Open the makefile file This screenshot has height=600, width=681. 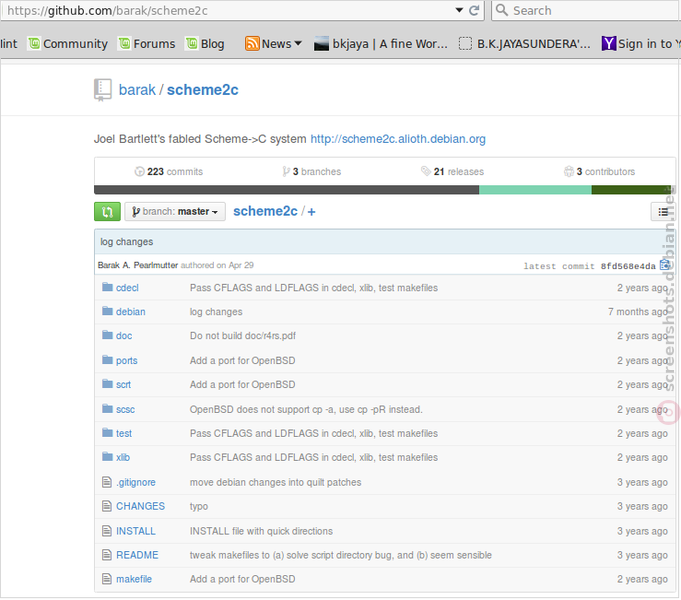coord(134,579)
